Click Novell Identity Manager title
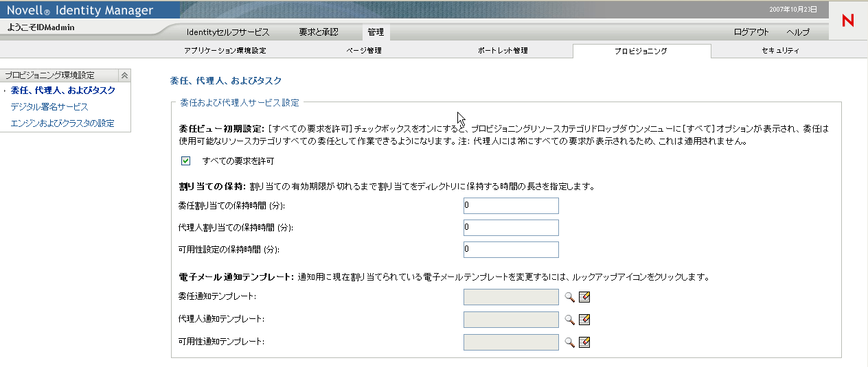The width and height of the screenshot is (868, 367). coord(80,10)
